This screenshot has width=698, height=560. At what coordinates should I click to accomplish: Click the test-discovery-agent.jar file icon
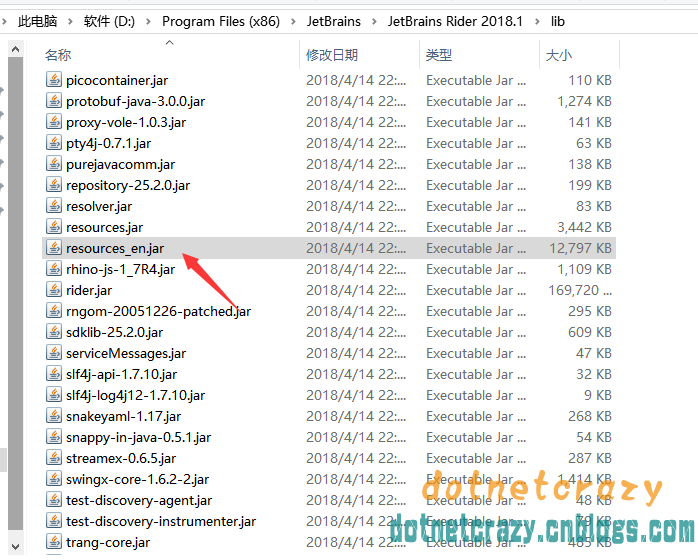54,500
